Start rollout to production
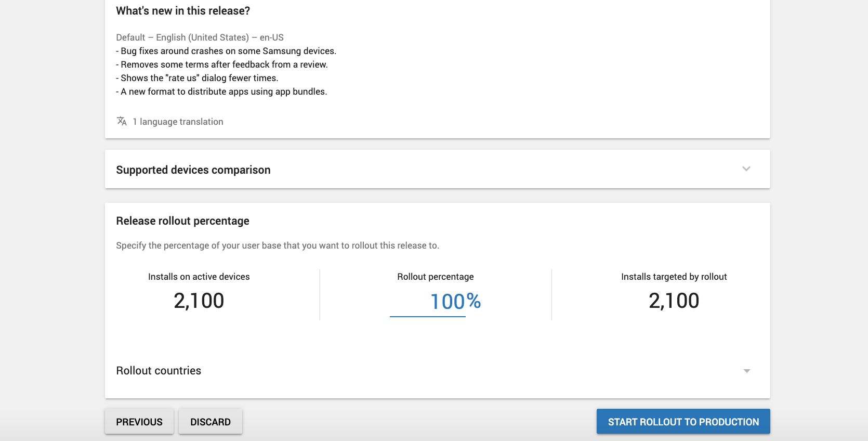Screen dimensions: 868x441 [x=683, y=422]
